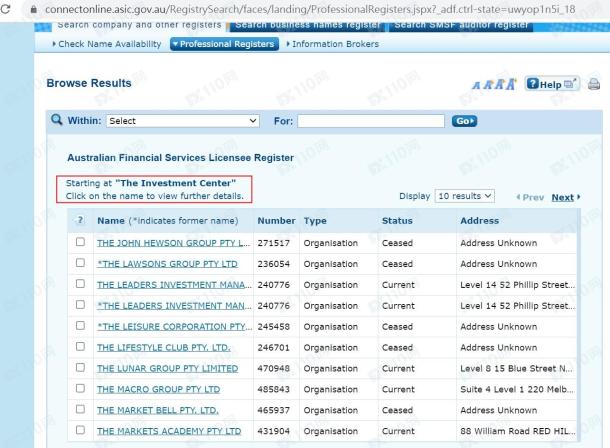Click the Go button
The height and width of the screenshot is (448, 610).
(x=465, y=121)
